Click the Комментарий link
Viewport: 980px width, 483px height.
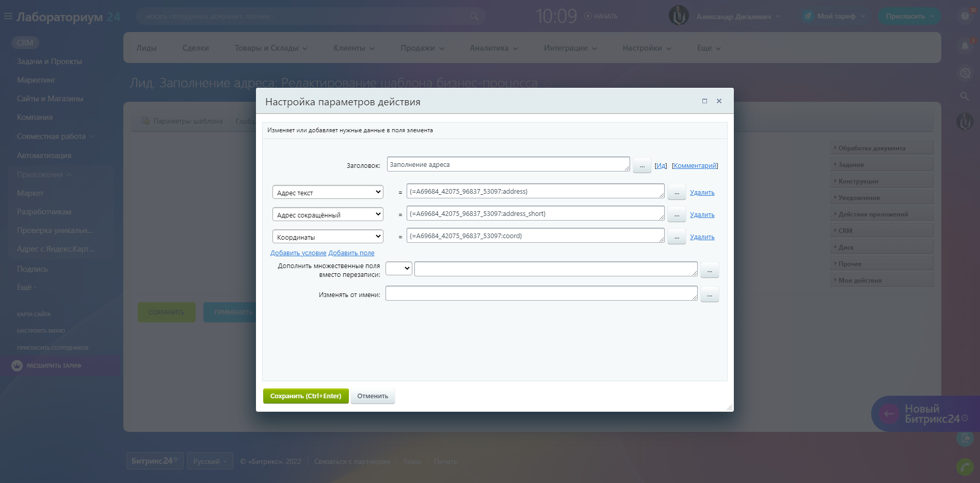tap(695, 166)
